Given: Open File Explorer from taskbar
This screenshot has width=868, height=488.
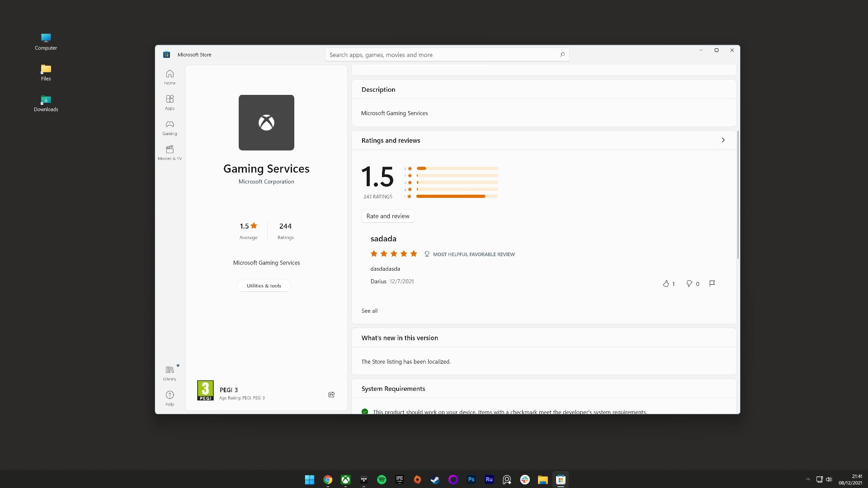Looking at the screenshot, I should click(x=542, y=479).
